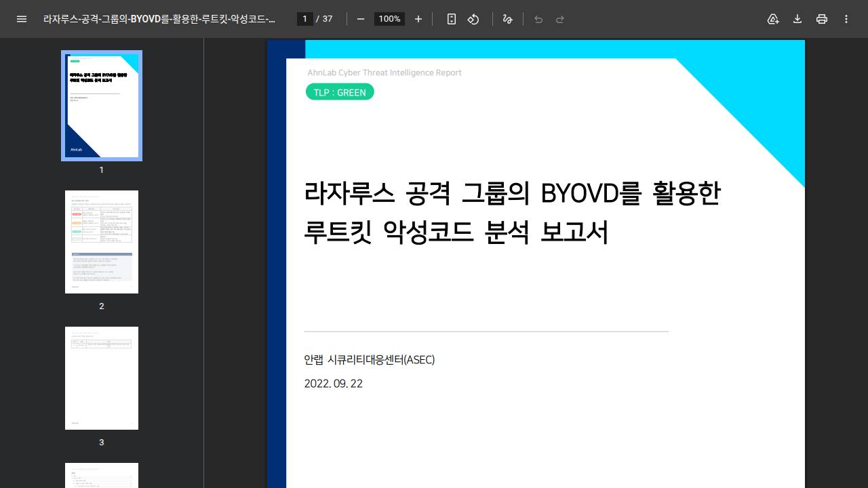Screen dimensions: 868x488
Task: Click the title line '루트킷 악성코드 분석 보고서'
Action: click(456, 232)
